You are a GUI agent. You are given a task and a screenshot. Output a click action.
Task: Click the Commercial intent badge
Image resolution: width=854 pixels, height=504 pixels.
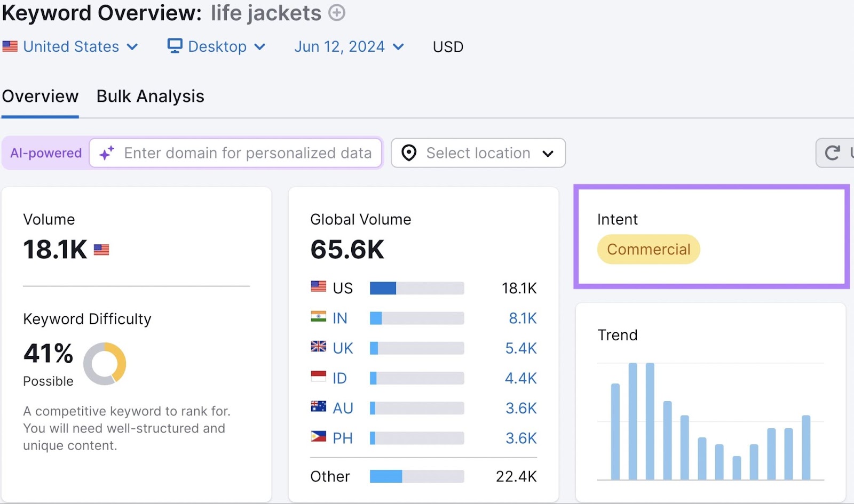pyautogui.click(x=649, y=250)
